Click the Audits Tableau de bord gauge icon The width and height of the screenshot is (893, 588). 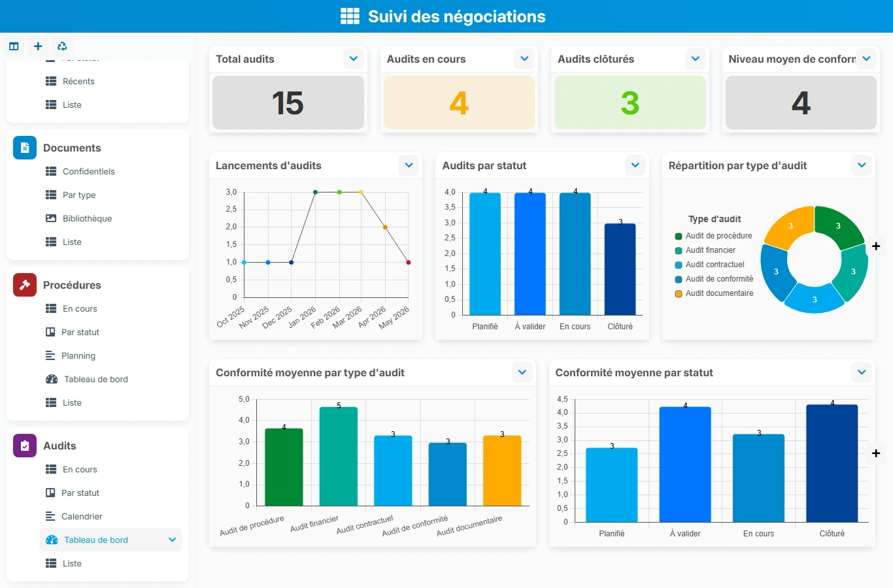pos(52,540)
